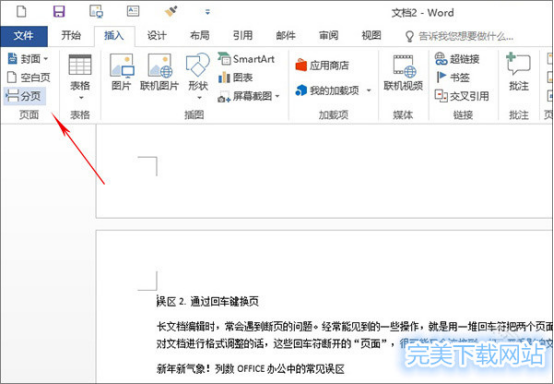
Task: Go to the 引用 tab
Action: tap(243, 35)
